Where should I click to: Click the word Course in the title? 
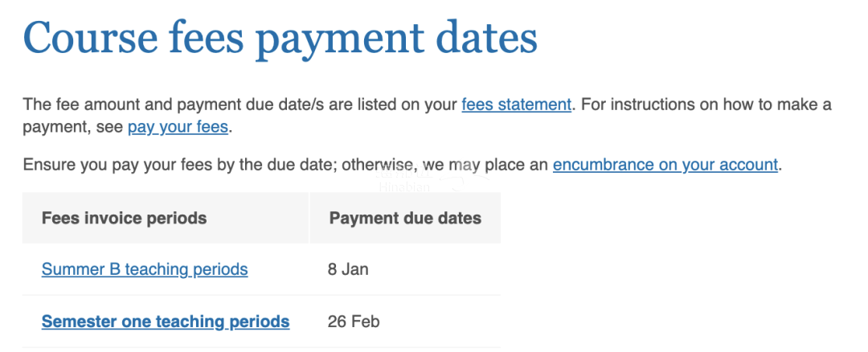point(92,38)
